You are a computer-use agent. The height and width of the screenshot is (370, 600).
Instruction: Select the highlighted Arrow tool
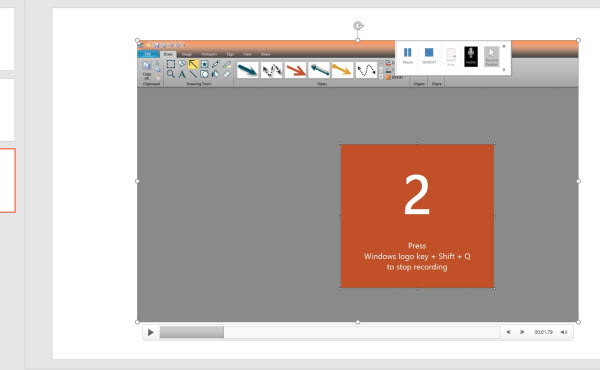tap(193, 64)
